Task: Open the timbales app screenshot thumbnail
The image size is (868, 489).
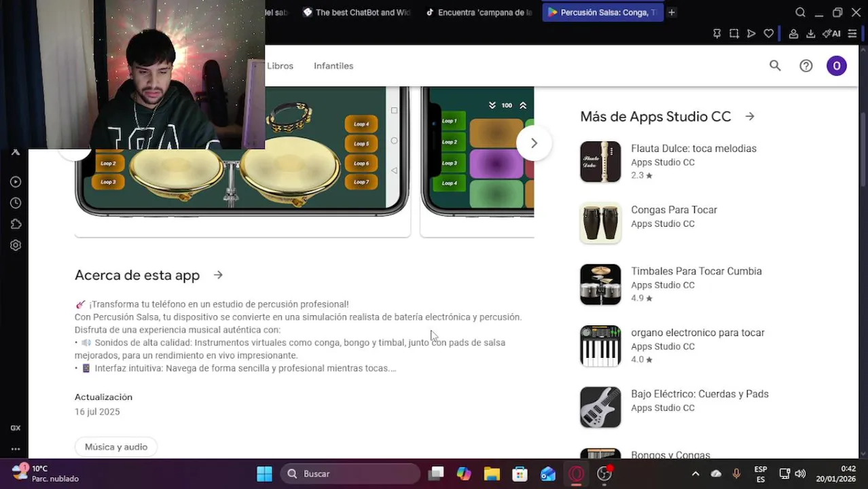Action: 242,162
